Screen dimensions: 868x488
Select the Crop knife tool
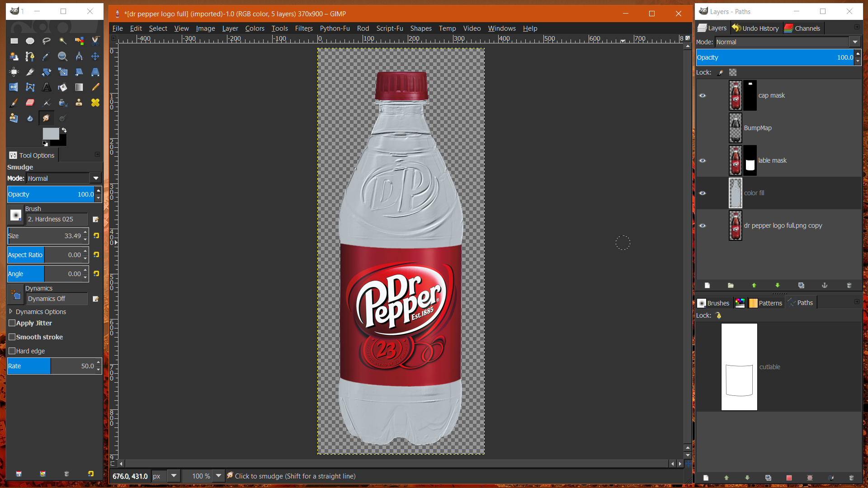coord(30,72)
